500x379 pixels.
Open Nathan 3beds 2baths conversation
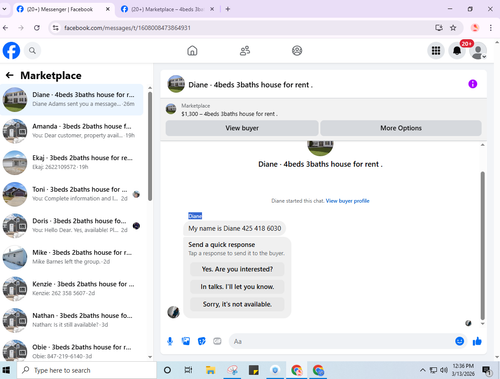(72, 320)
